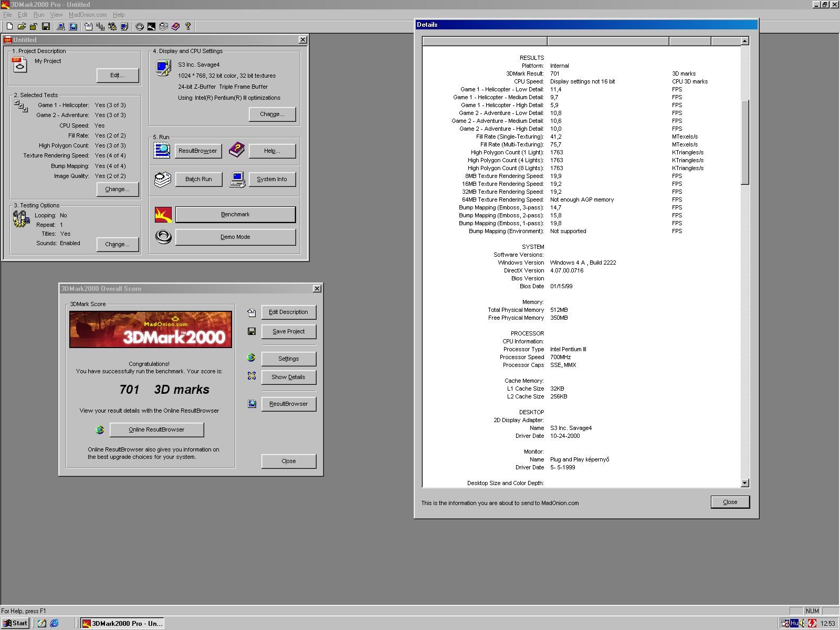The image size is (840, 630).
Task: Click Edit Description button
Action: click(x=289, y=312)
